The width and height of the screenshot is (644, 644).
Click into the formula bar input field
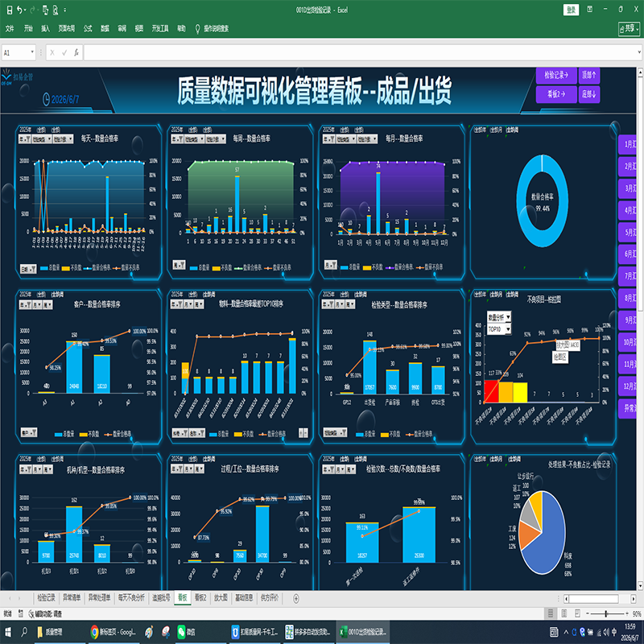coord(359,52)
